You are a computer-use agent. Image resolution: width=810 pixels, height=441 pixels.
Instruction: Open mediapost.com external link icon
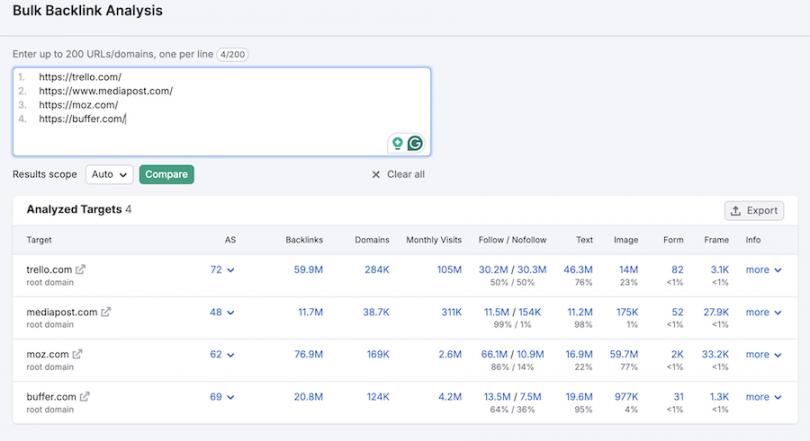point(106,312)
